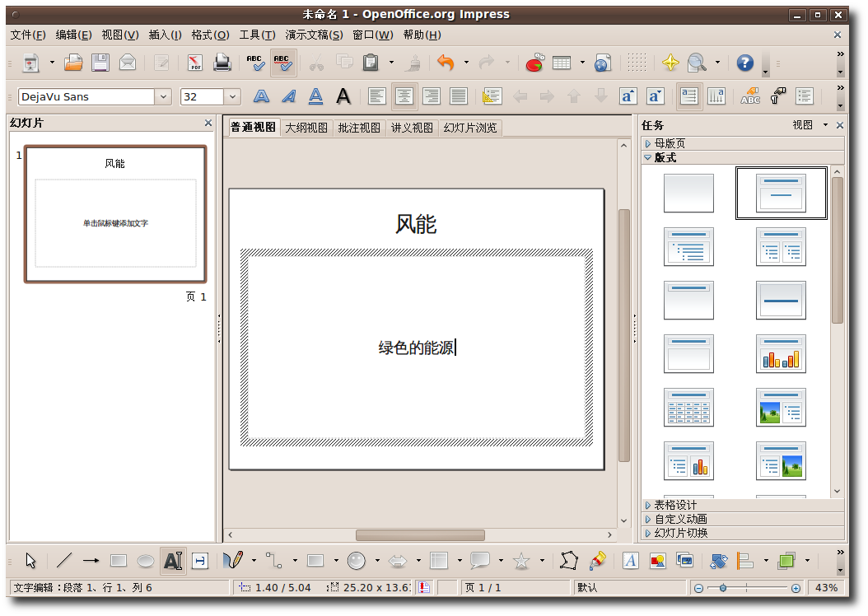The width and height of the screenshot is (868, 616).
Task: Click the zoom slider in status bar
Action: pos(723,588)
